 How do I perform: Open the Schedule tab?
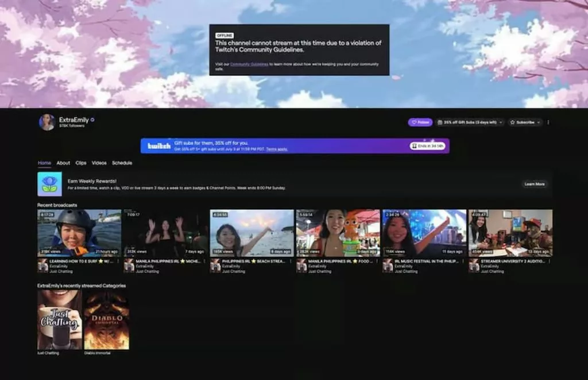pos(122,163)
